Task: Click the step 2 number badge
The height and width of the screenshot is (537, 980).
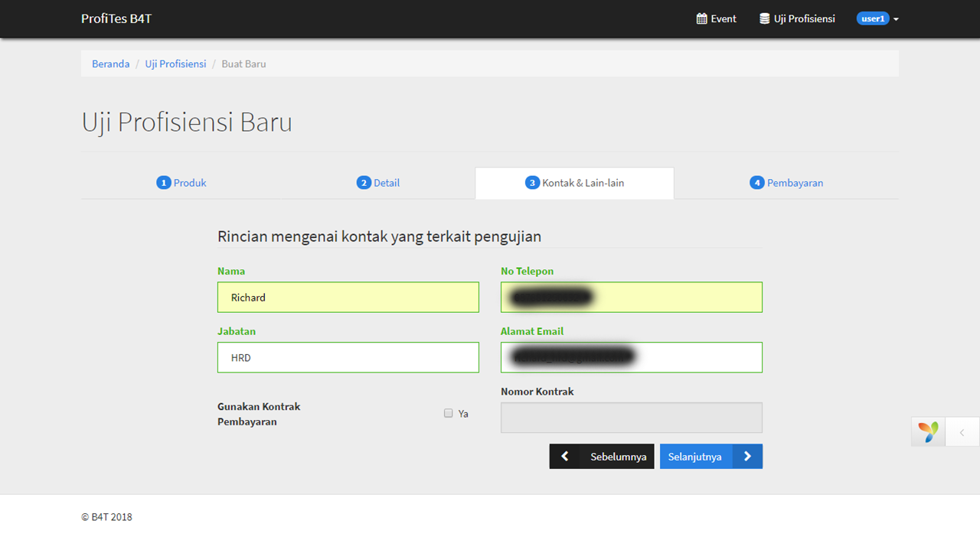Action: (364, 183)
